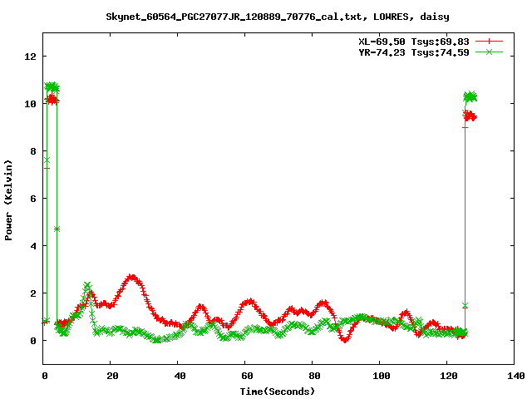Click the red line sample in legend
This screenshot has width=532, height=399.
point(489,42)
